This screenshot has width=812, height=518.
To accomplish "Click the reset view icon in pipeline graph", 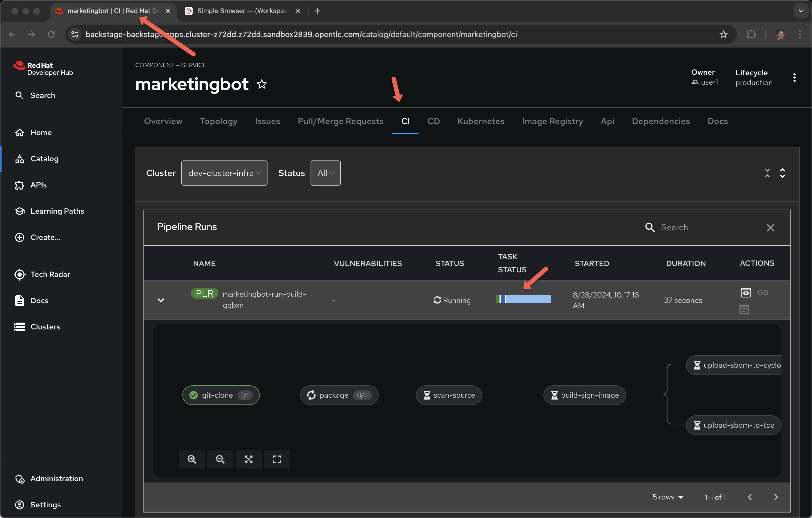I will (x=277, y=459).
